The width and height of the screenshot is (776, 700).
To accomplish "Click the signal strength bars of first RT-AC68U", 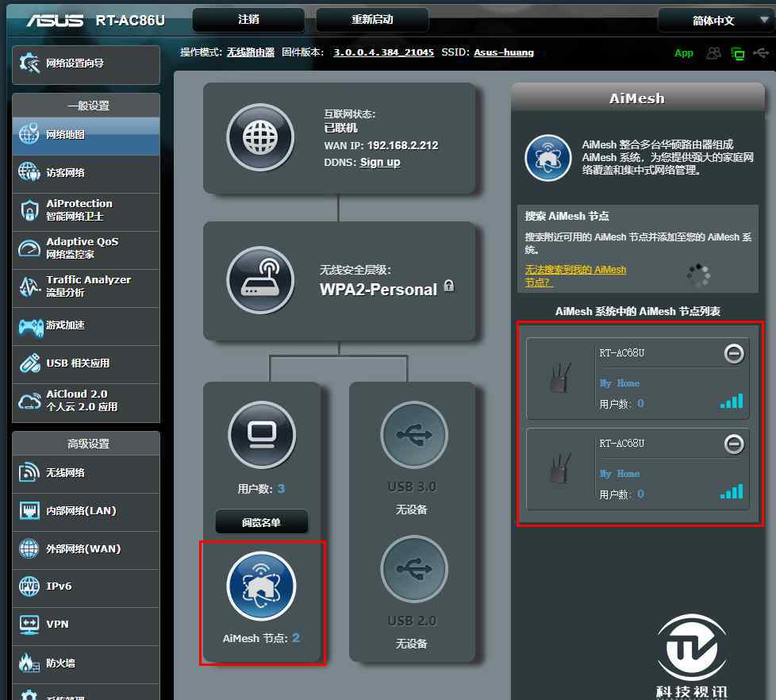I will [x=732, y=401].
